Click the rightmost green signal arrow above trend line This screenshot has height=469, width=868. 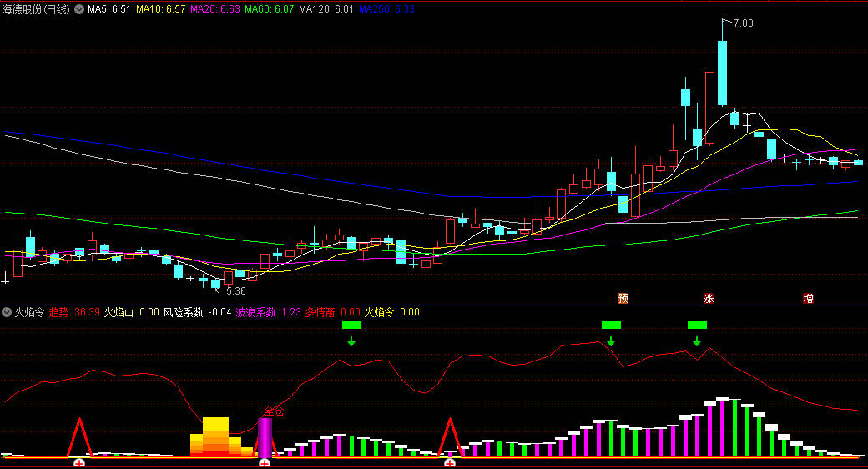pos(697,341)
